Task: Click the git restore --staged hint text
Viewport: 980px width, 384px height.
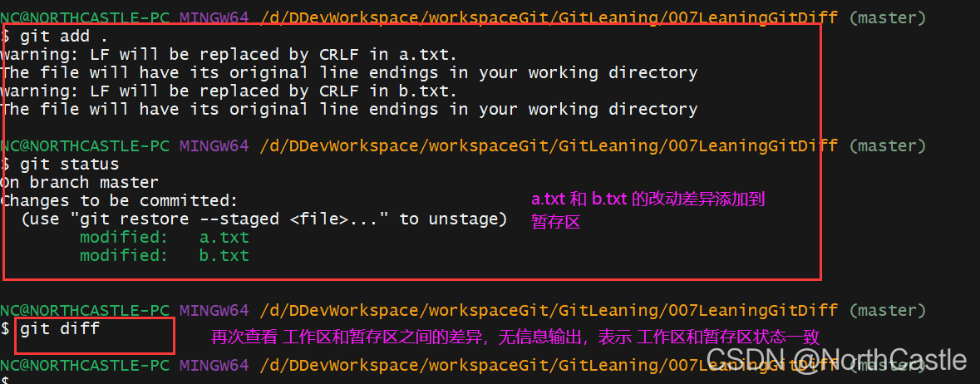Action: (x=263, y=219)
